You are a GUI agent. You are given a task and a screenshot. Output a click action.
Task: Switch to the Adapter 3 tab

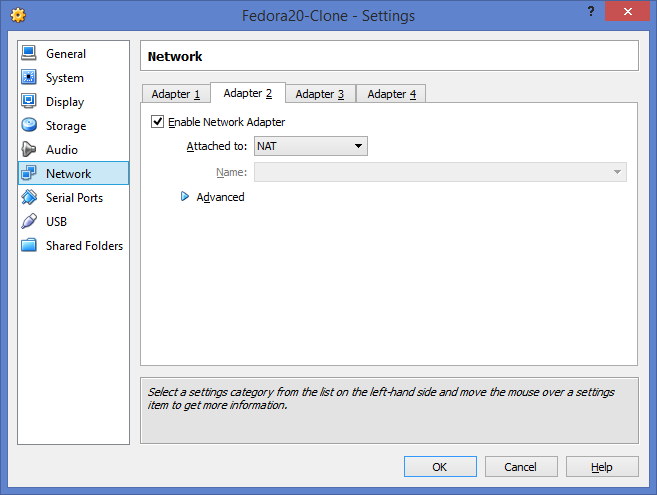(x=320, y=94)
